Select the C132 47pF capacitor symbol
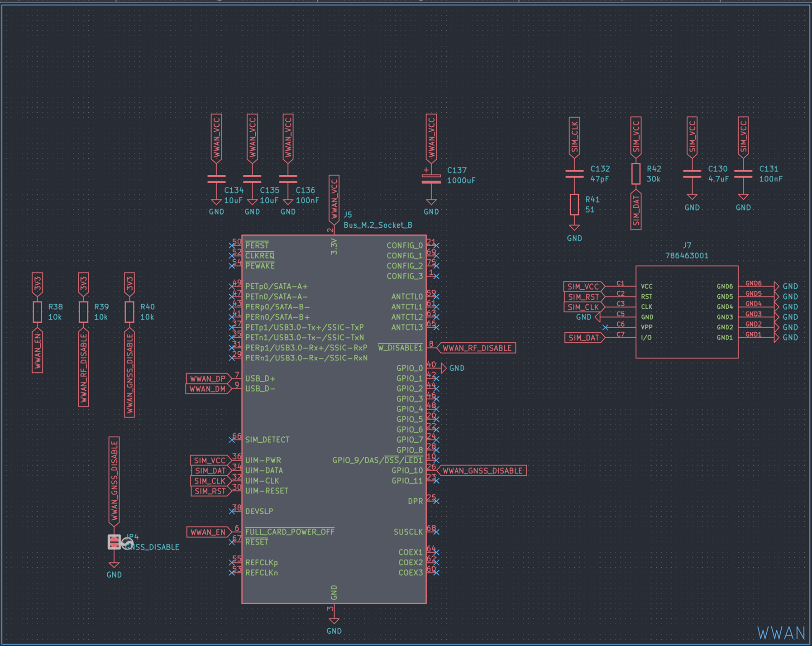Image resolution: width=812 pixels, height=646 pixels. click(x=574, y=174)
